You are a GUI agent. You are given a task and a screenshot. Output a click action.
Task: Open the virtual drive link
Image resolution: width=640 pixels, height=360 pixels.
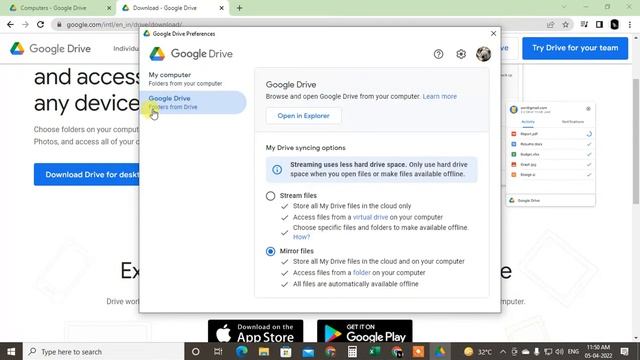[x=370, y=217]
